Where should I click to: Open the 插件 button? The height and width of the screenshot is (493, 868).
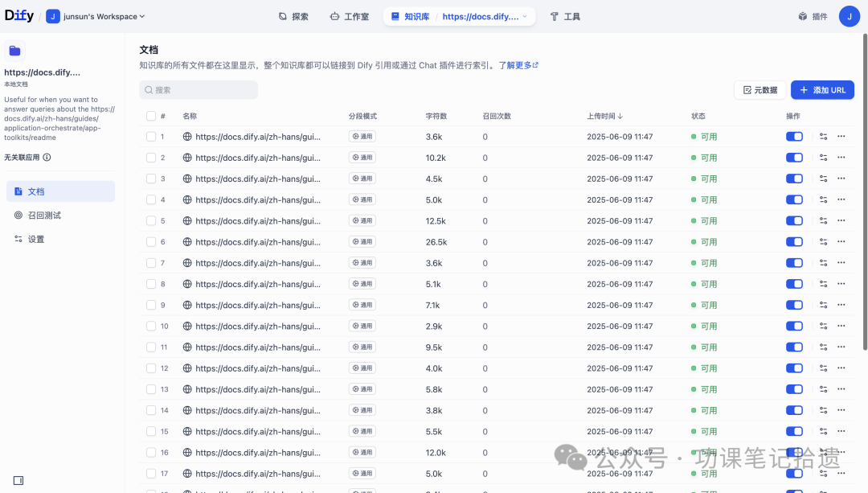[813, 17]
